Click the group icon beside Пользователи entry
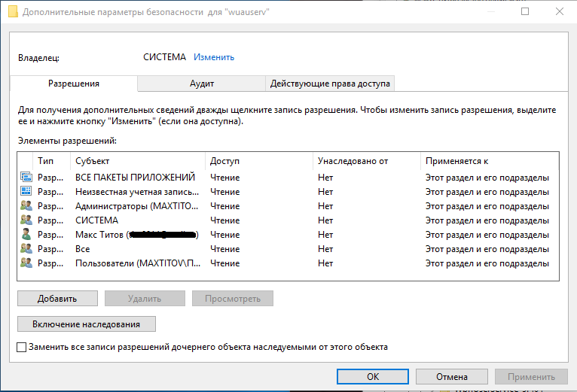This screenshot has width=577, height=392. (26, 263)
